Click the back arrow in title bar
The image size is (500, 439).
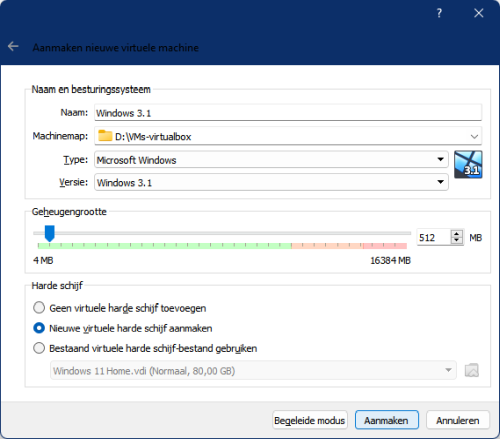coord(13,46)
